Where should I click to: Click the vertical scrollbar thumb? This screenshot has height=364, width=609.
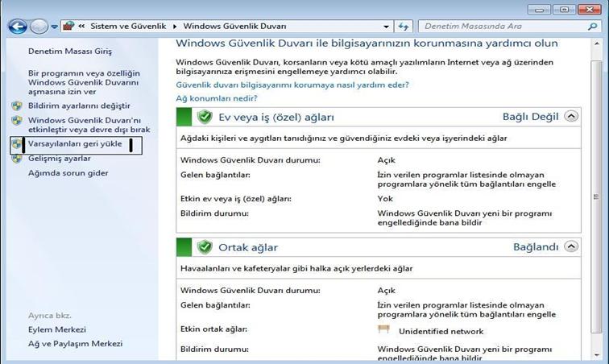[596, 196]
